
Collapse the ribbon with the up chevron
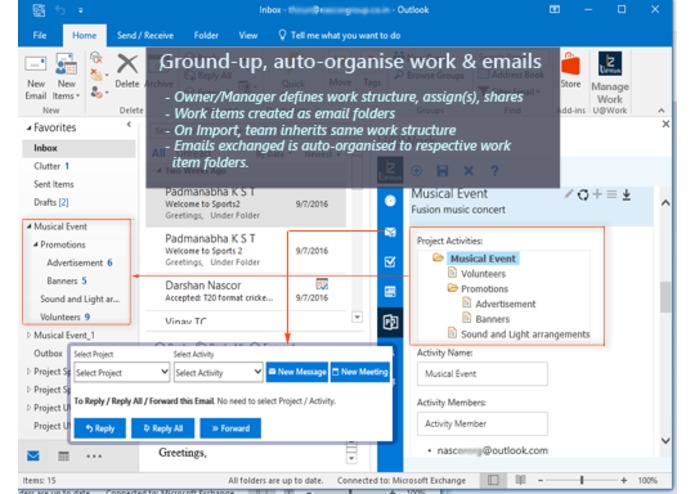661,110
